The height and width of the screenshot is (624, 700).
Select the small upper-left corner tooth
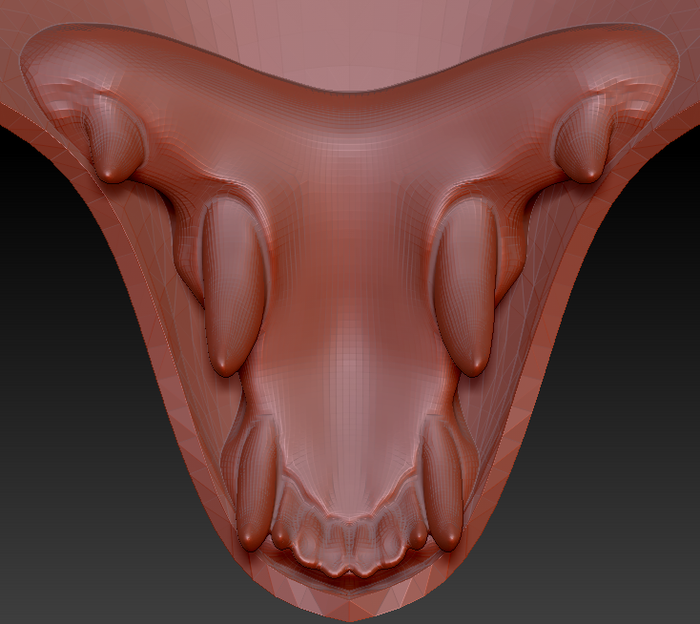(x=115, y=139)
